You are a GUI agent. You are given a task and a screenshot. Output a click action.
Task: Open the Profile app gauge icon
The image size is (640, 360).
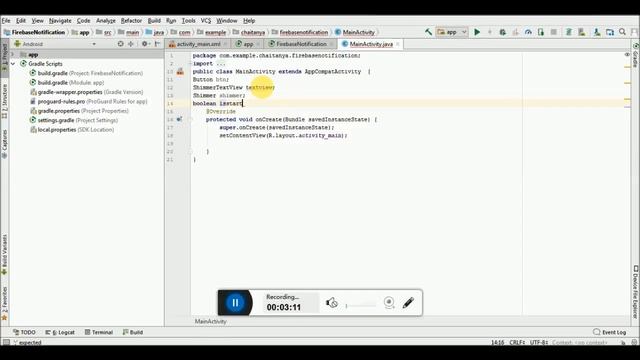pyautogui.click(x=528, y=32)
